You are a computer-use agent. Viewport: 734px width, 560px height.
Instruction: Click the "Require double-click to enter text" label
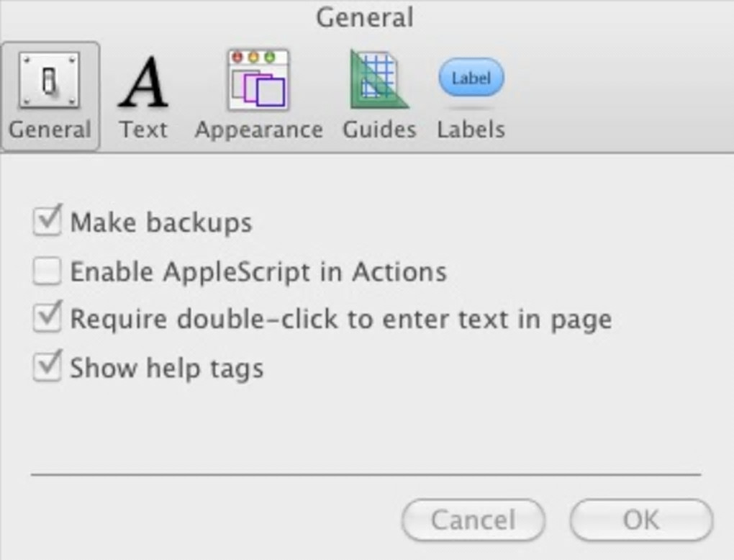click(340, 319)
